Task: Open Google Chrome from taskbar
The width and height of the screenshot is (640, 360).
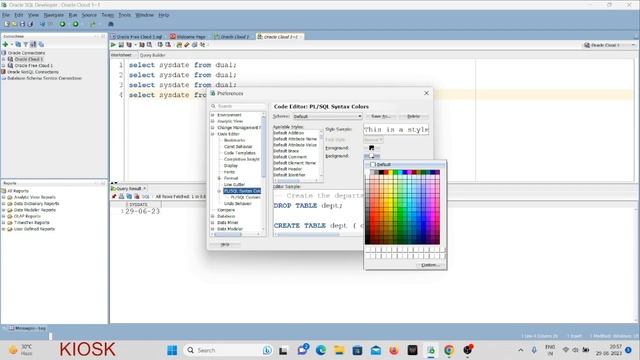Action: pyautogui.click(x=449, y=350)
